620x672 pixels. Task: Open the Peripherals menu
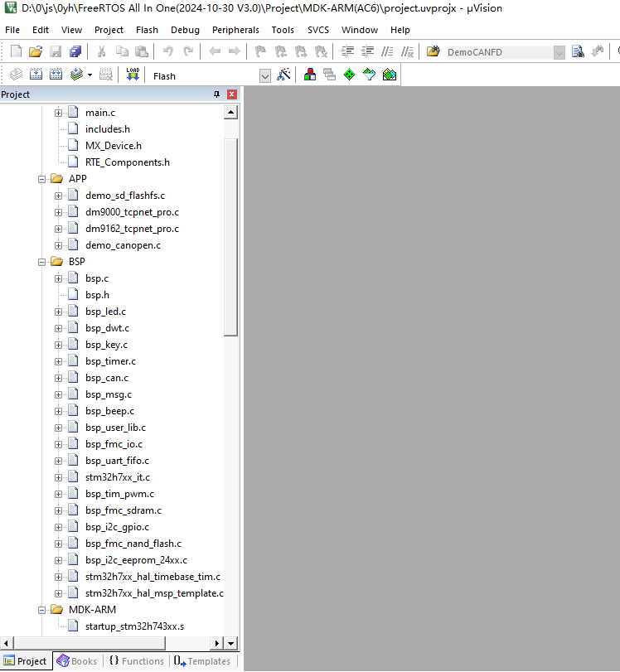236,30
